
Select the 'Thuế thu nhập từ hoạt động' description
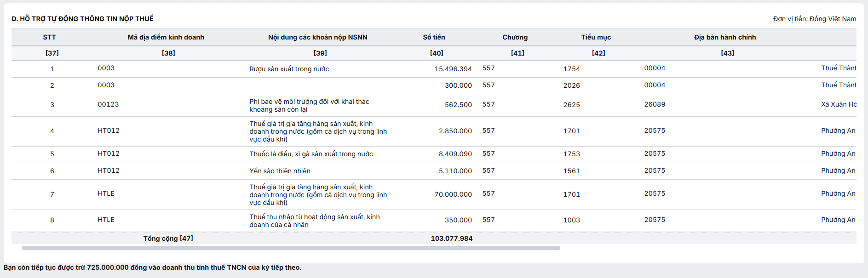(315, 221)
